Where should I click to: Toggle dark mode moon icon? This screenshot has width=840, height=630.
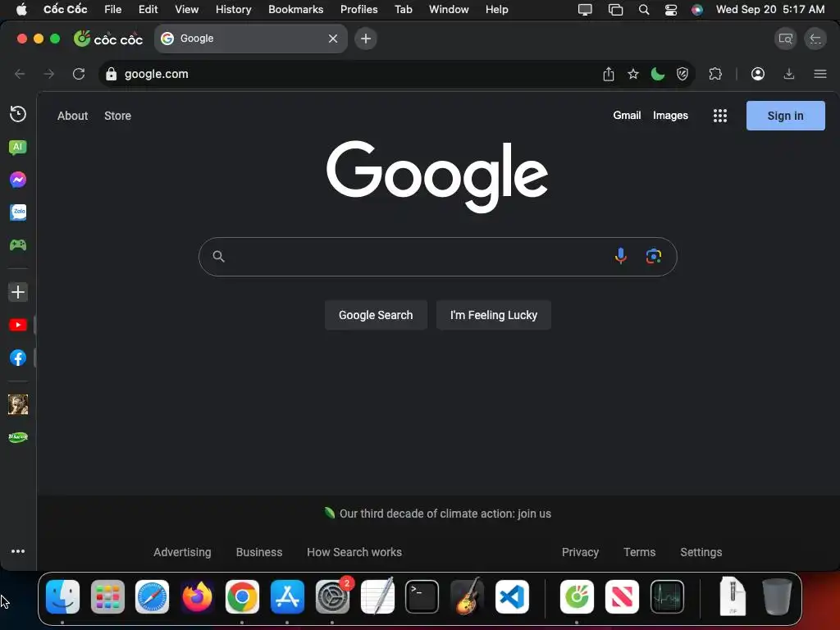658,74
